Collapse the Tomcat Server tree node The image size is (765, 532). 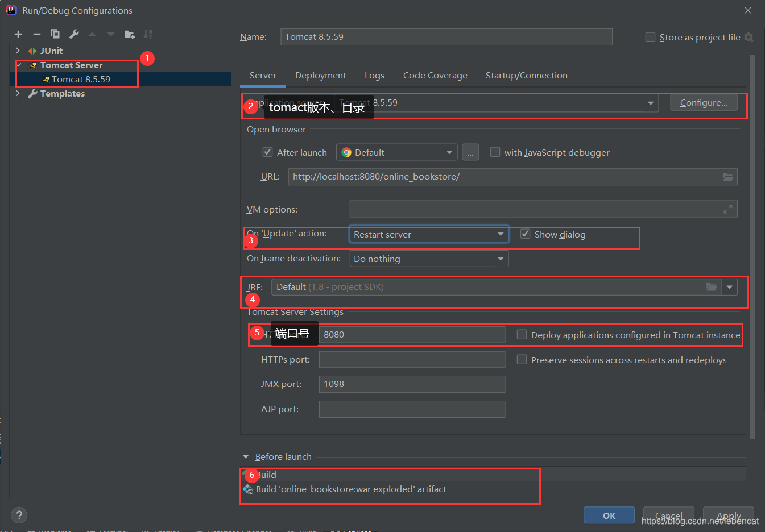(x=18, y=65)
